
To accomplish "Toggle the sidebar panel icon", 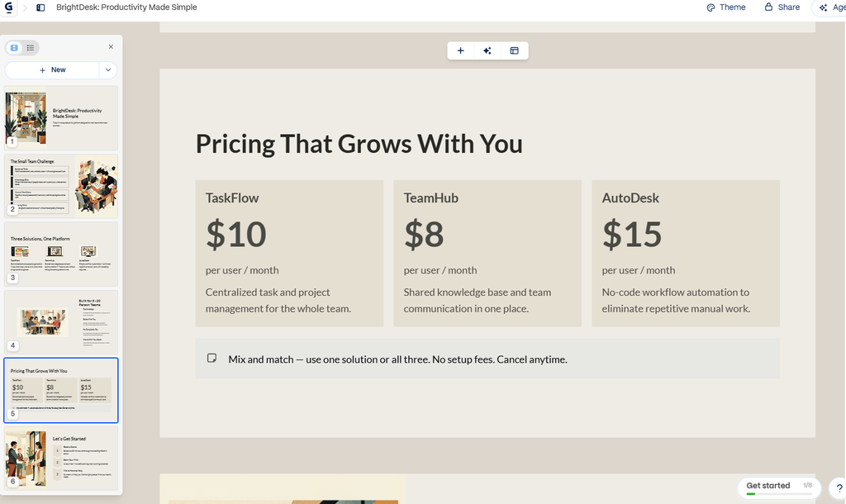I will pyautogui.click(x=40, y=7).
